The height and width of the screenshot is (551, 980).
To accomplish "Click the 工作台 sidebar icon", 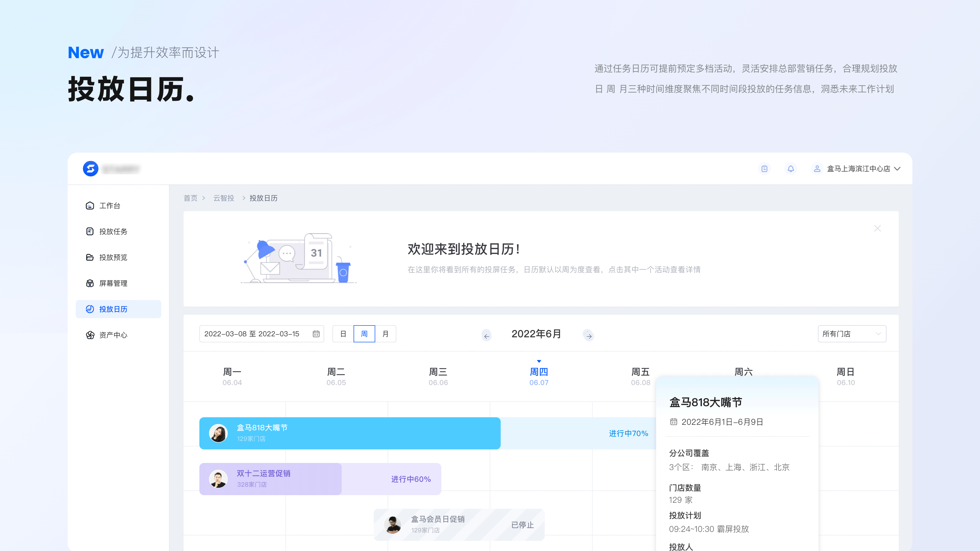I will point(90,206).
